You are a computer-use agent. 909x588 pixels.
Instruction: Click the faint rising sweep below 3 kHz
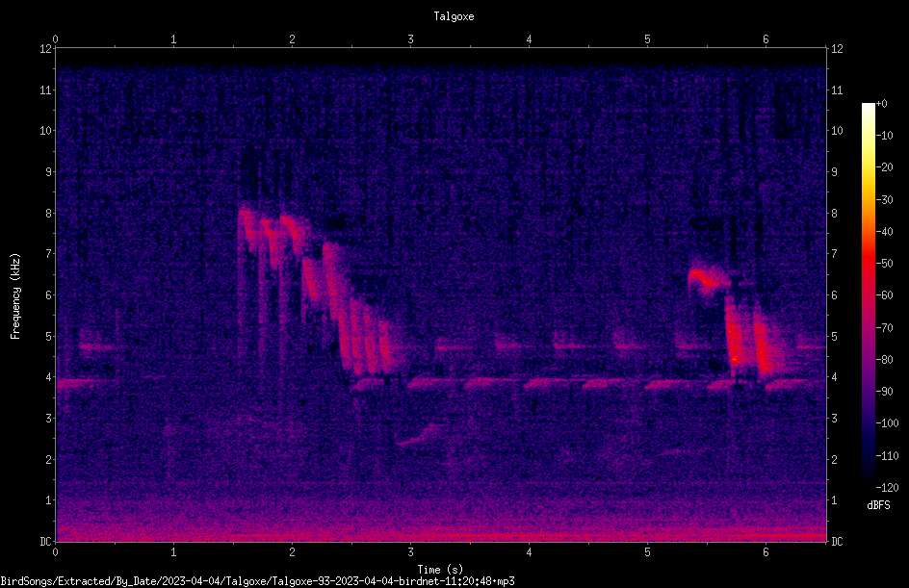pyautogui.click(x=417, y=434)
